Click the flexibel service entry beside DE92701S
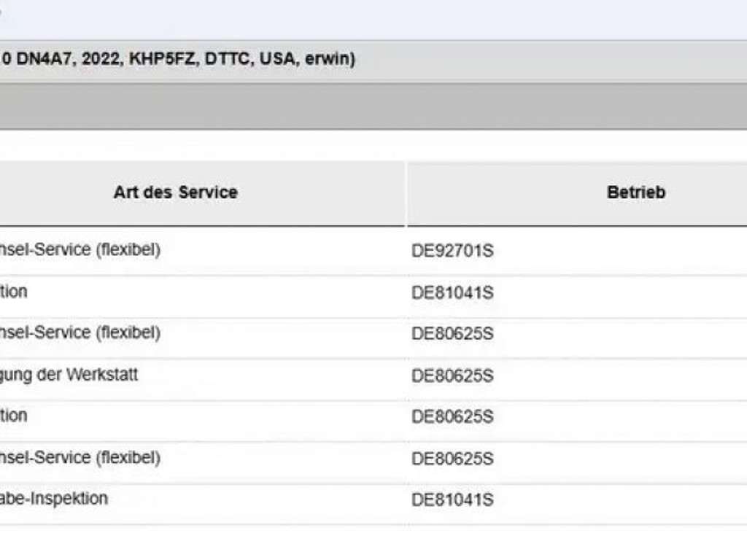747x560 pixels. [x=80, y=249]
